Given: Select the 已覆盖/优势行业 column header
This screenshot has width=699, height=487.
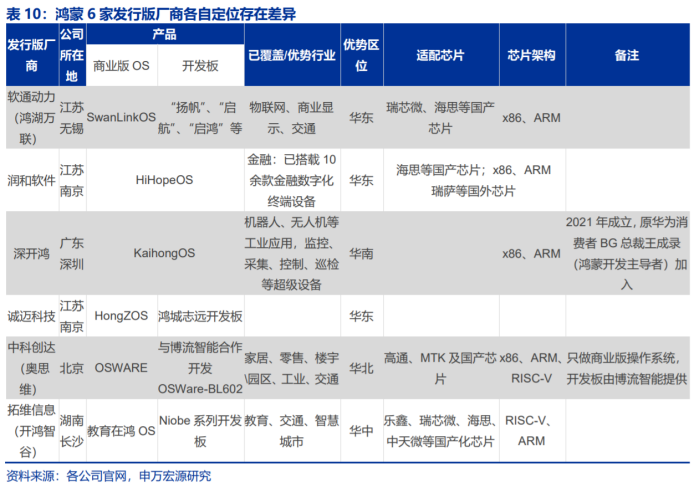Looking at the screenshot, I should (x=292, y=55).
